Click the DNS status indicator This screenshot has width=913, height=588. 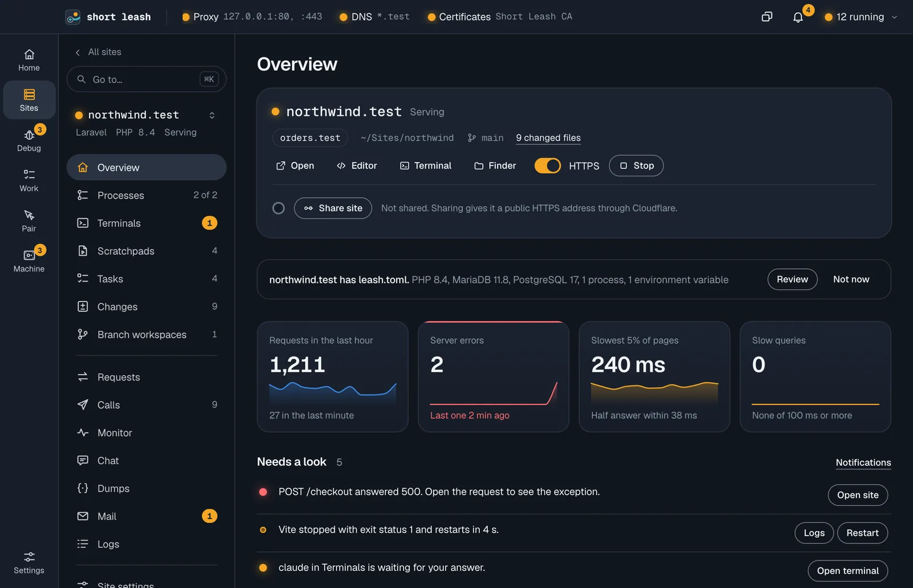pyautogui.click(x=374, y=17)
